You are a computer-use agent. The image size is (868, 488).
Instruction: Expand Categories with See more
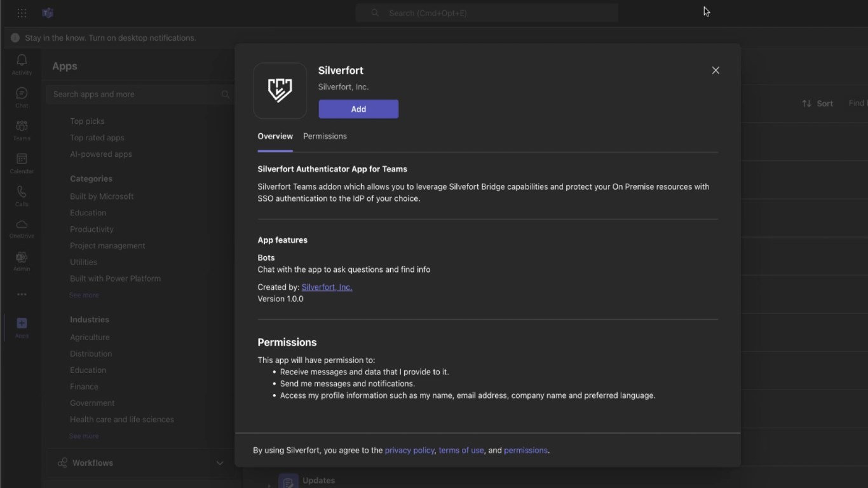(x=84, y=295)
